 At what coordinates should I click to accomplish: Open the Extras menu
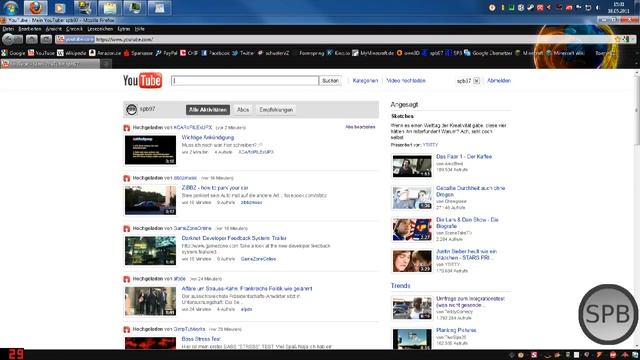pos(124,29)
